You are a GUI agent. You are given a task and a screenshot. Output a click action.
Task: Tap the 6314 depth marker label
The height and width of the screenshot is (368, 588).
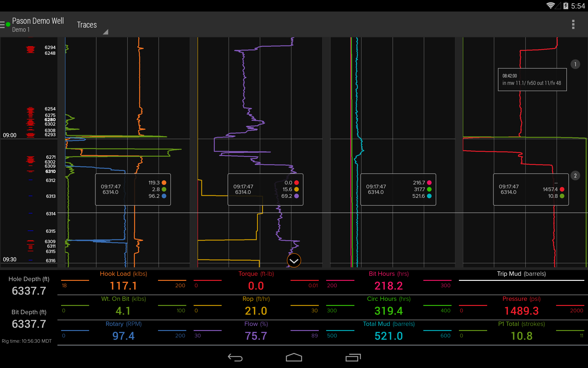click(x=51, y=214)
